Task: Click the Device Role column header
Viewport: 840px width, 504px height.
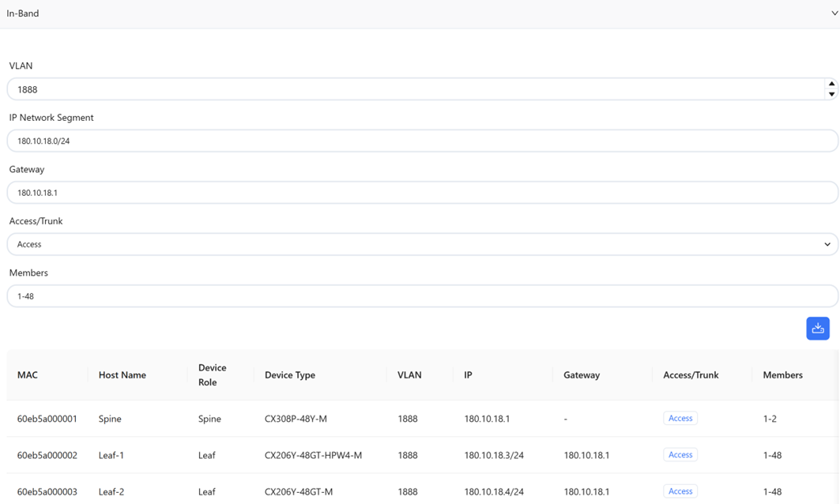Action: coord(212,375)
